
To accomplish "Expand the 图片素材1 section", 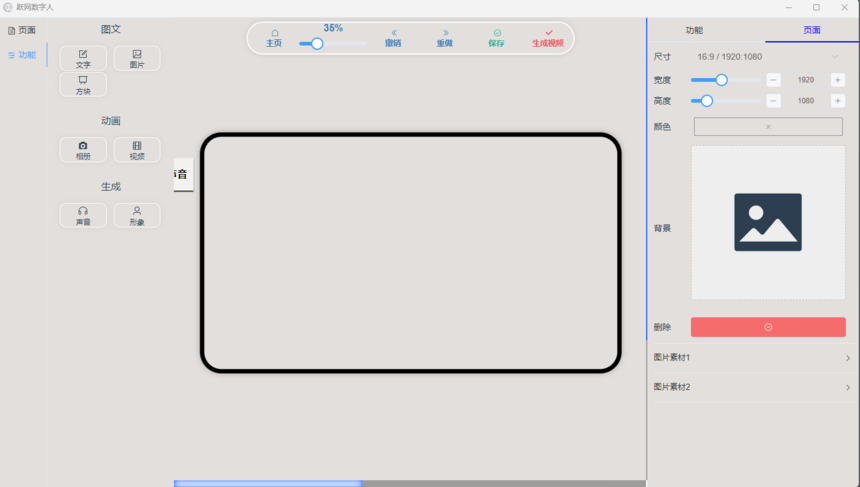I will pos(752,358).
